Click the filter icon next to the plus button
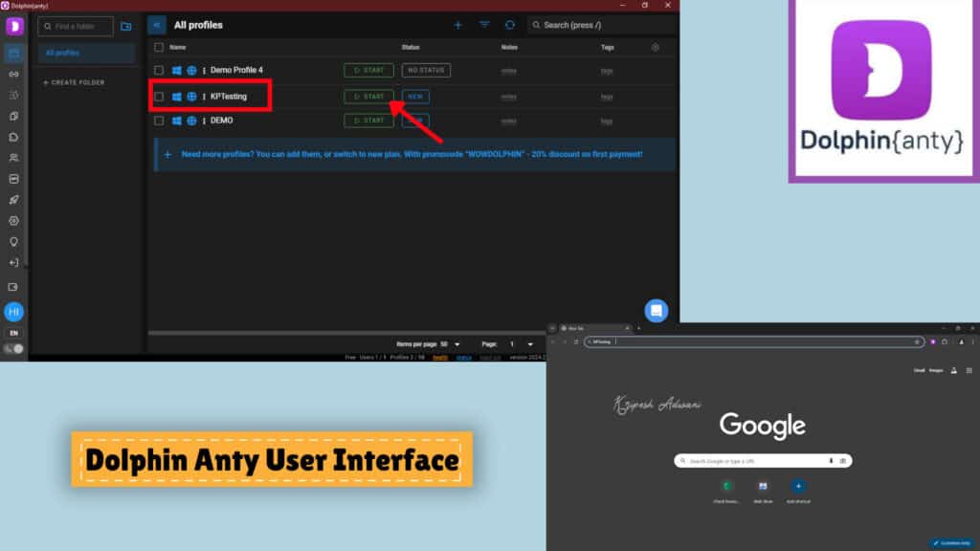This screenshot has width=980, height=551. [x=484, y=25]
